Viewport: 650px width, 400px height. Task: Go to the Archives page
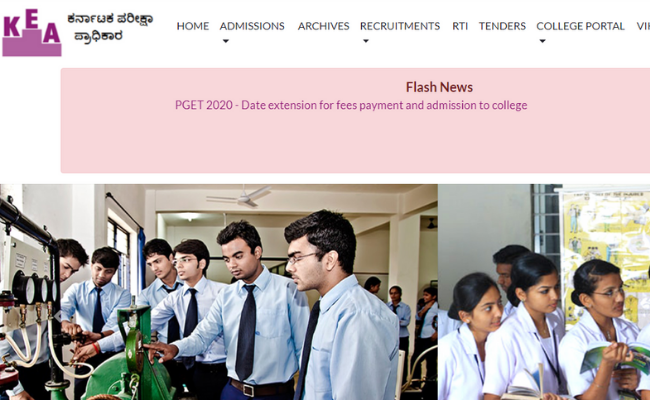[323, 26]
